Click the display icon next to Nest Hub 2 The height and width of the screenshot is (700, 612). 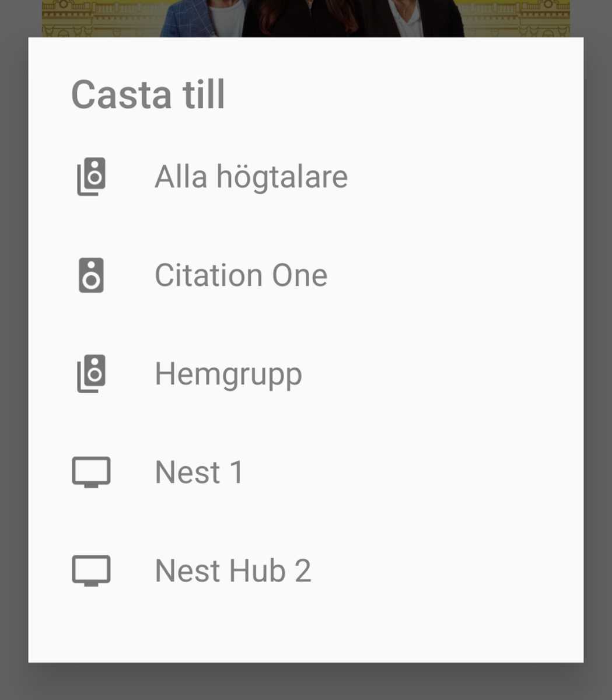click(x=90, y=570)
